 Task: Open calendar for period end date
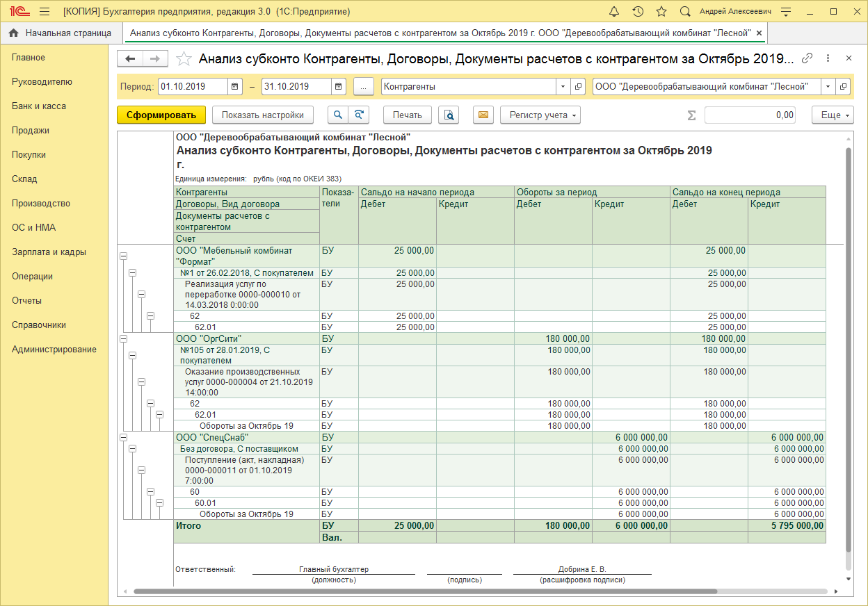tap(338, 87)
